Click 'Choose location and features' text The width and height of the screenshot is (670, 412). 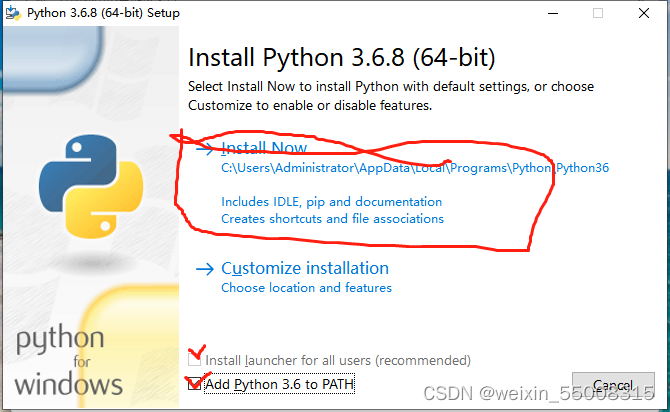[306, 288]
